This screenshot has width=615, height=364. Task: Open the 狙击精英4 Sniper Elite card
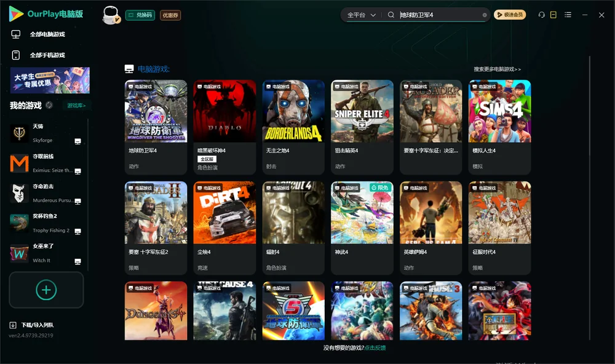(362, 127)
